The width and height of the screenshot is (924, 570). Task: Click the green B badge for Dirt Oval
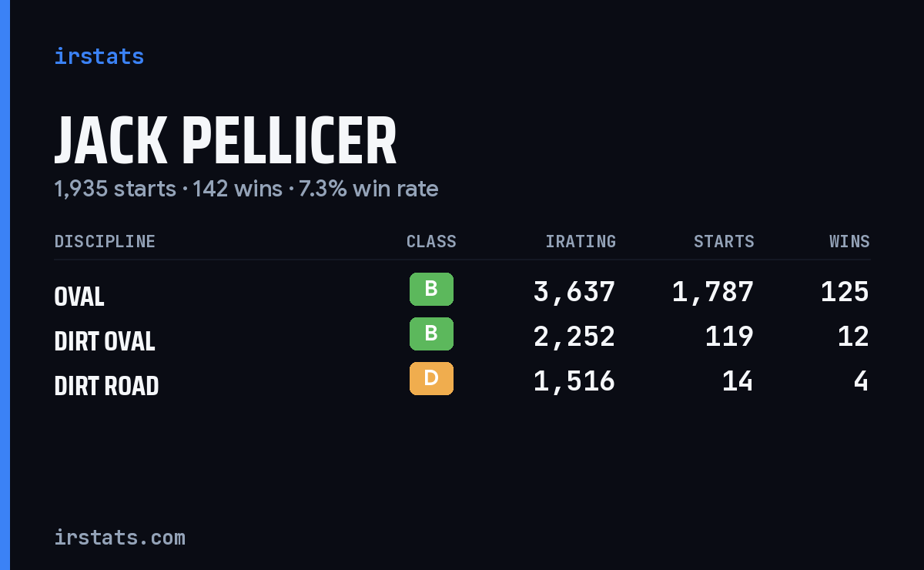tap(431, 334)
